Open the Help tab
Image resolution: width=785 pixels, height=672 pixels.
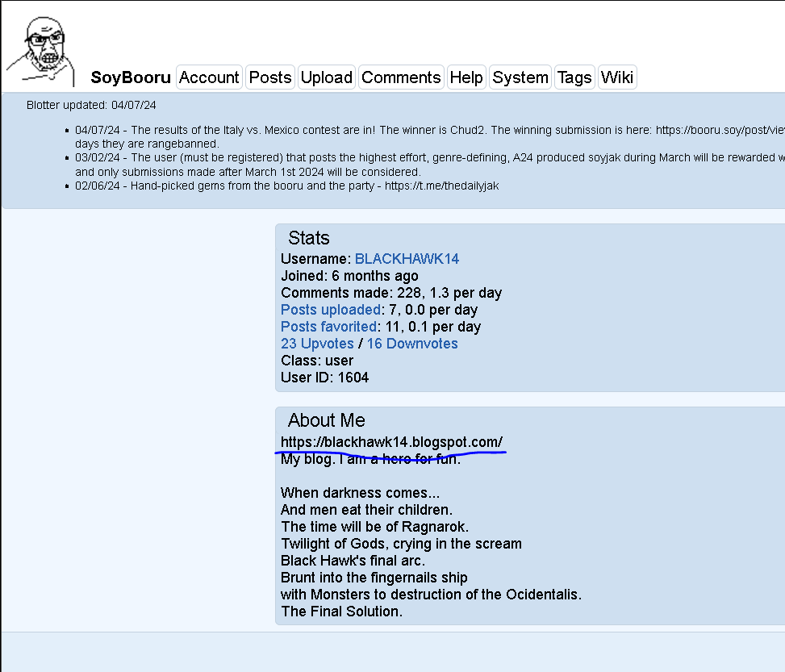(466, 77)
